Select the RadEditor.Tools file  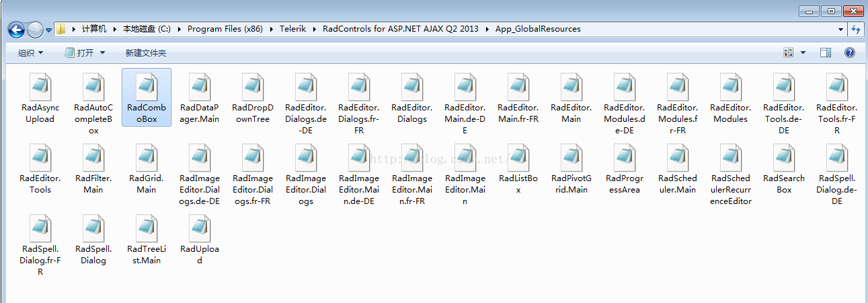40,168
